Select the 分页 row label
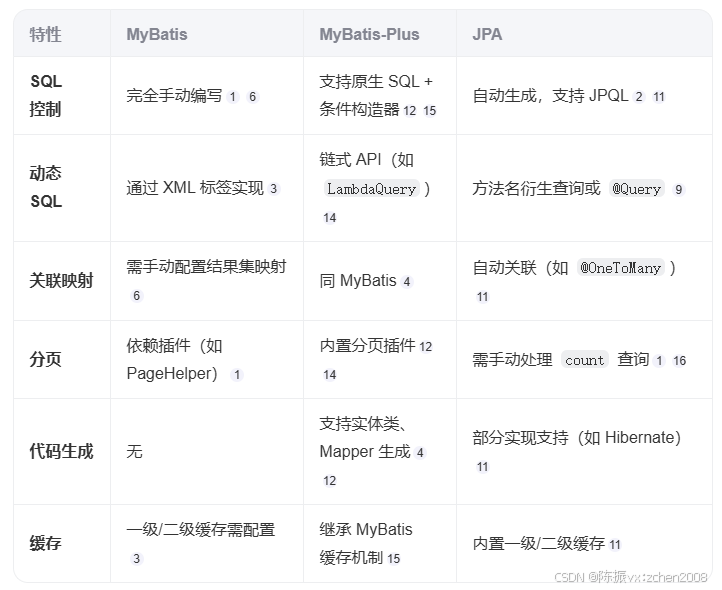 click(45, 359)
